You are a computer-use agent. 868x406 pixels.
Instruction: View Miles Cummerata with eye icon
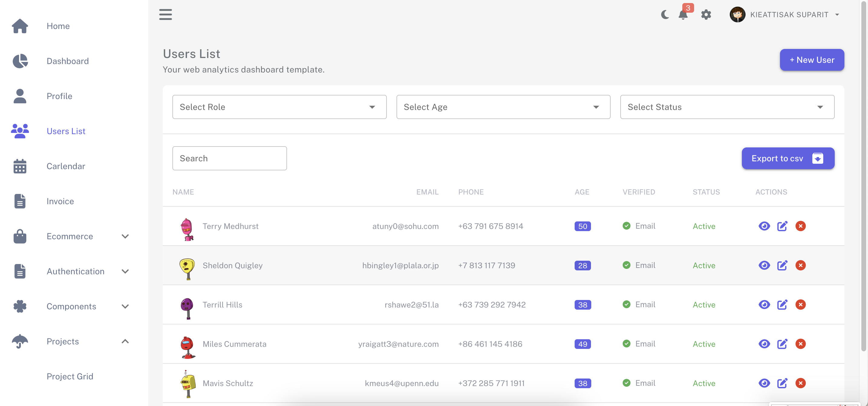tap(764, 344)
